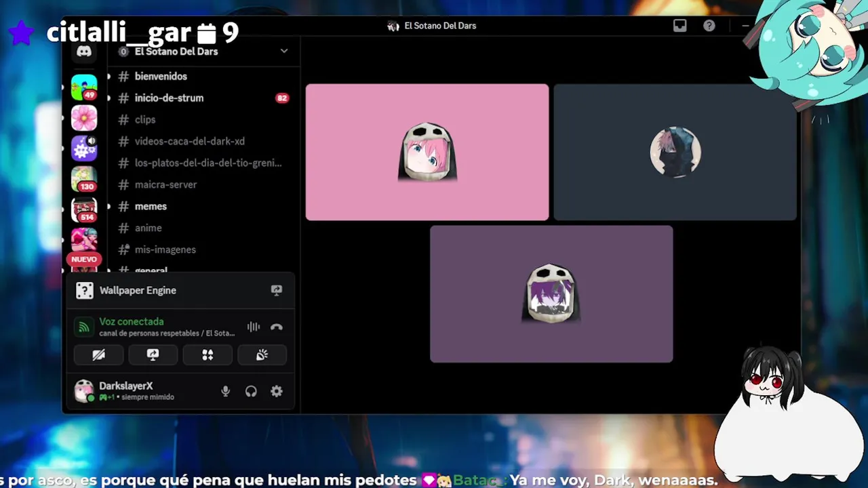868x488 pixels.
Task: Click the share your screen button
Action: pos(153,355)
